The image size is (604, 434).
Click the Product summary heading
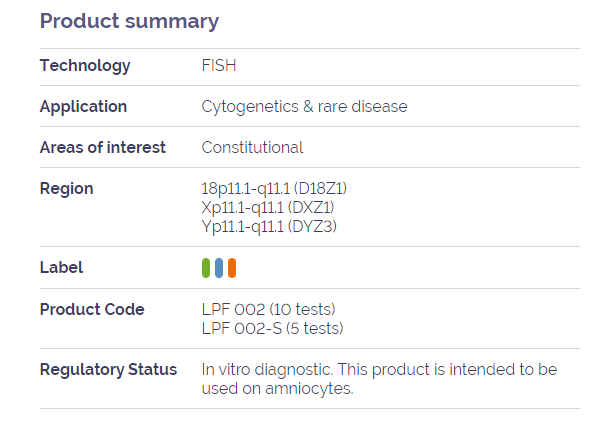[x=129, y=21]
